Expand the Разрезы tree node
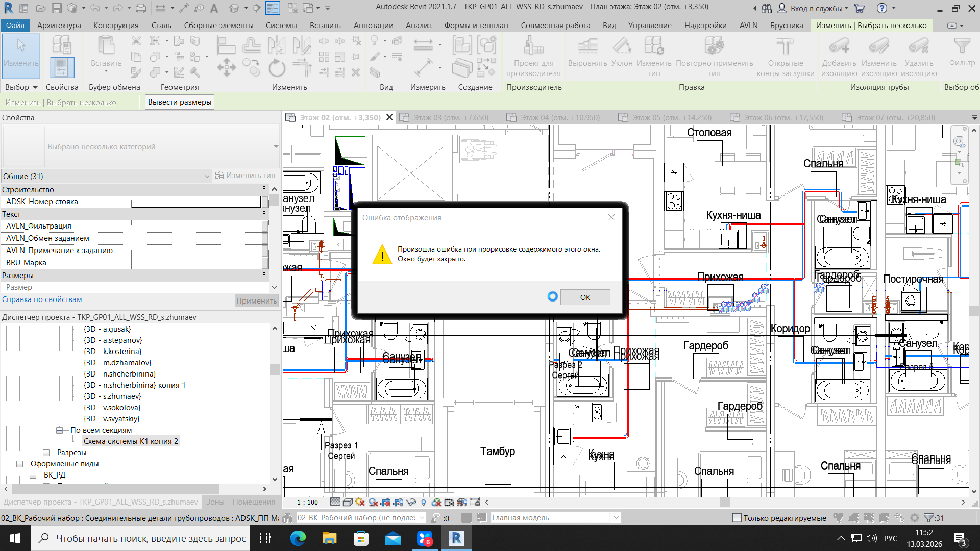980x551 pixels. tap(46, 453)
